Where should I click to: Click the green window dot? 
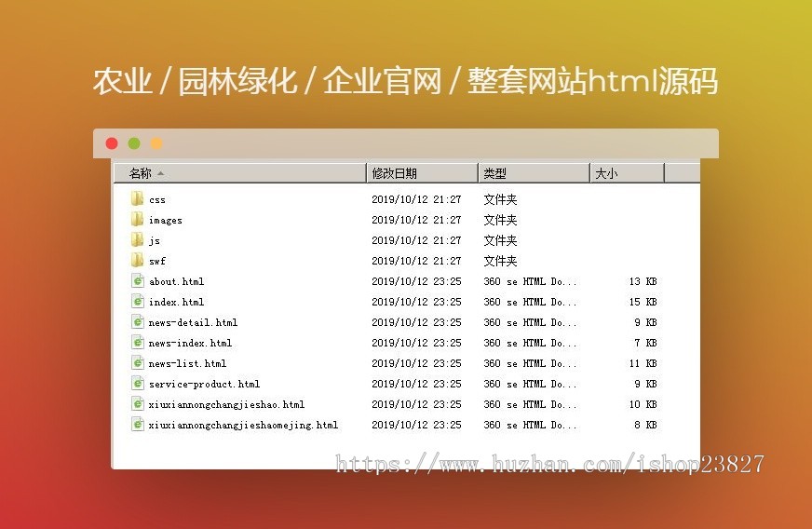coord(134,143)
